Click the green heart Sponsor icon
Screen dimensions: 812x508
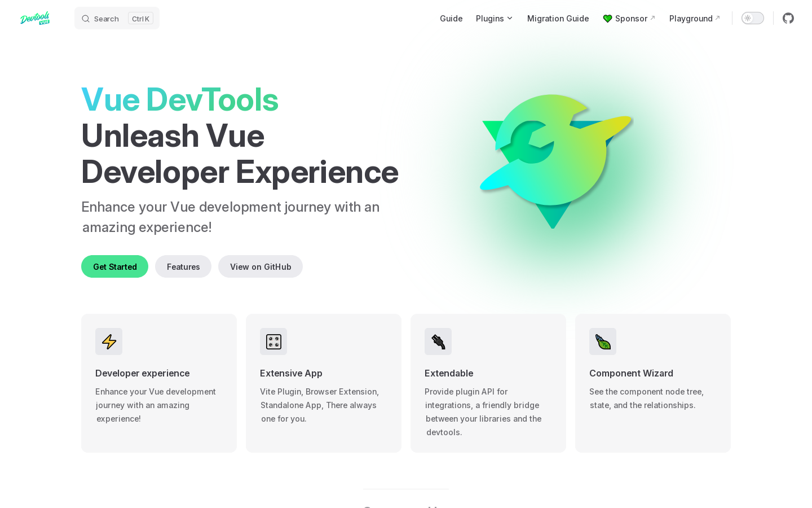607,19
